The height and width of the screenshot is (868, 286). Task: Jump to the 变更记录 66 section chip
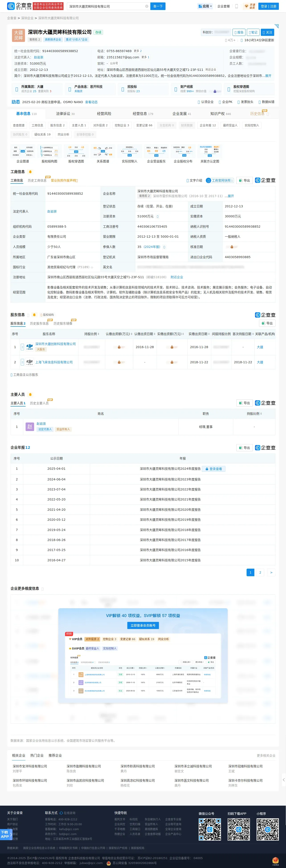[x=144, y=125]
